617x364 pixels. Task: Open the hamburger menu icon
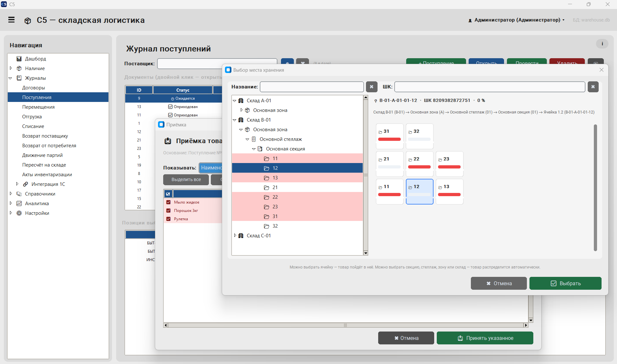click(x=12, y=20)
